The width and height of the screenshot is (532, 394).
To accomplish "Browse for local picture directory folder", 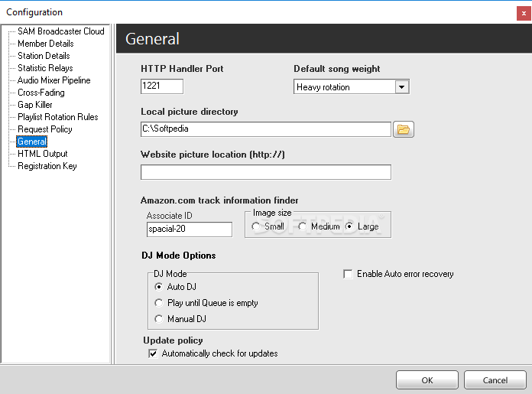I will tap(404, 129).
